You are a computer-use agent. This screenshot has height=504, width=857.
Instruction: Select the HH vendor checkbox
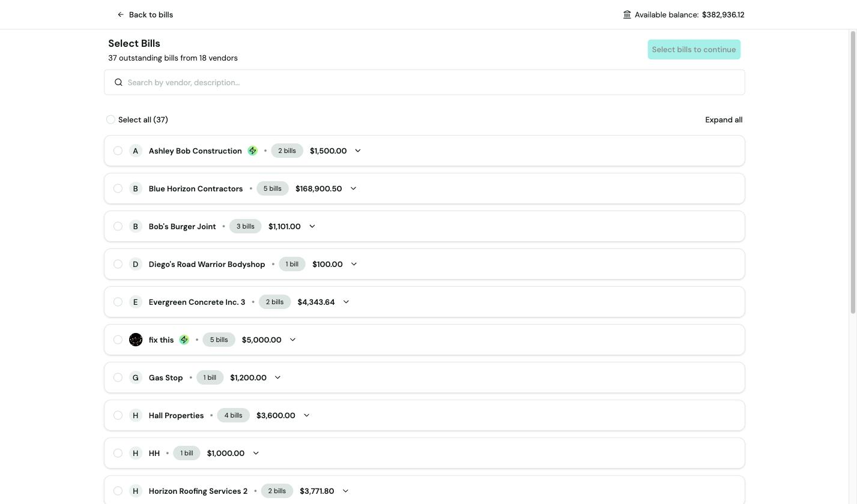(118, 453)
